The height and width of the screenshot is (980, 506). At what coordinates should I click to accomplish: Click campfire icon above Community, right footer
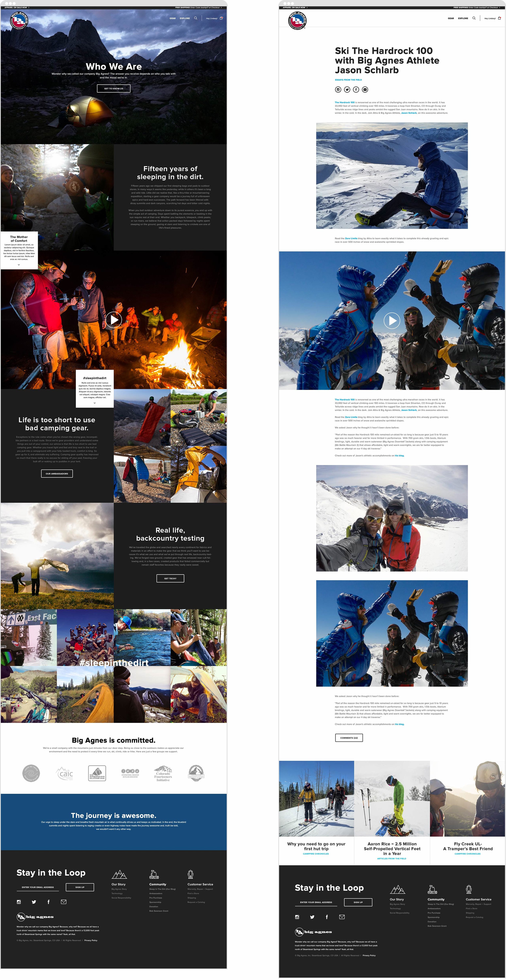[x=432, y=889]
